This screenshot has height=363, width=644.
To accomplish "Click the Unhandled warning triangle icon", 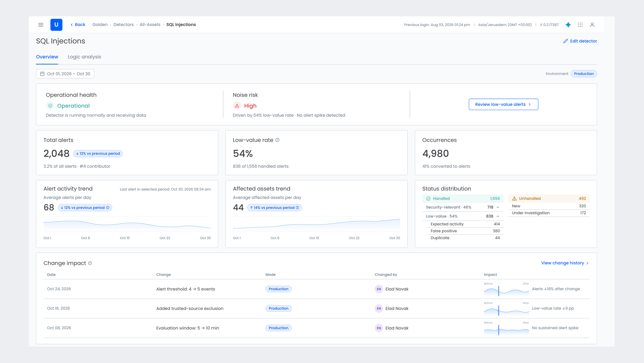I will (x=514, y=198).
